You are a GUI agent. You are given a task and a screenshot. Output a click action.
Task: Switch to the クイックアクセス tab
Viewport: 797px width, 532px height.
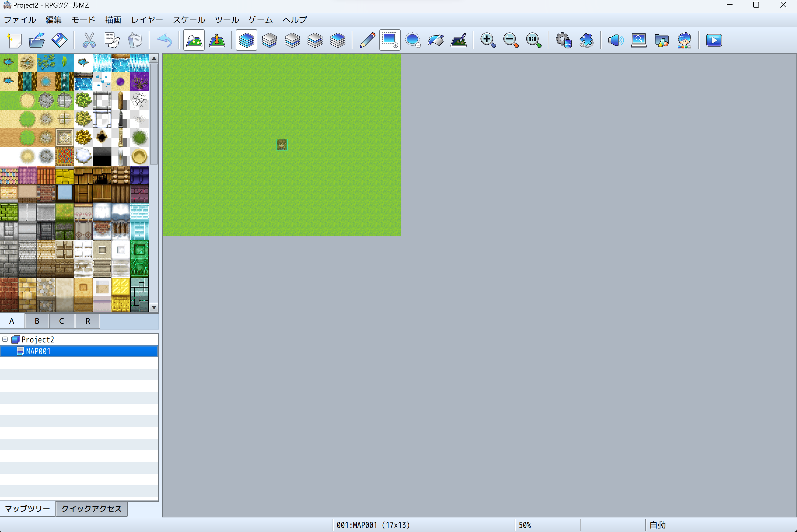click(x=91, y=508)
